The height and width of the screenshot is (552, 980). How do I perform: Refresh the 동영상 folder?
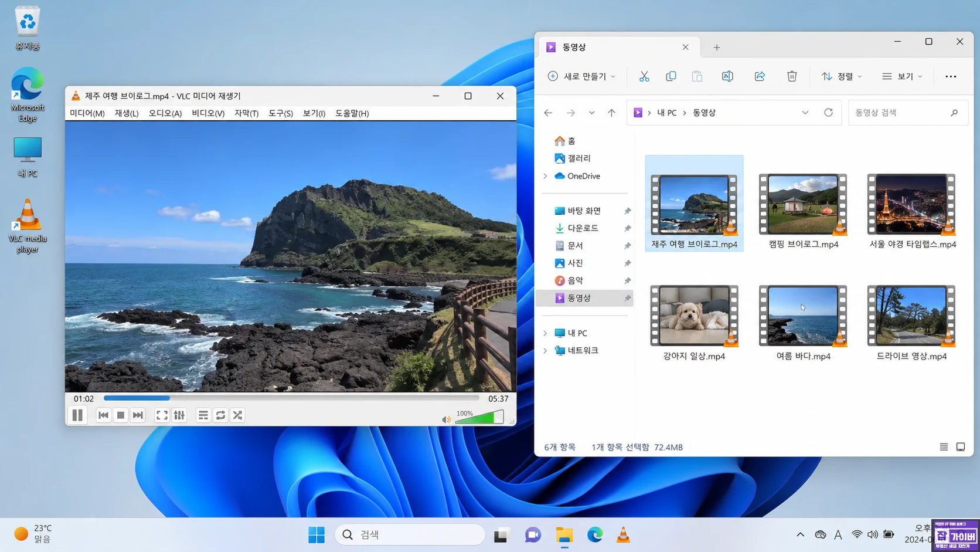click(828, 113)
